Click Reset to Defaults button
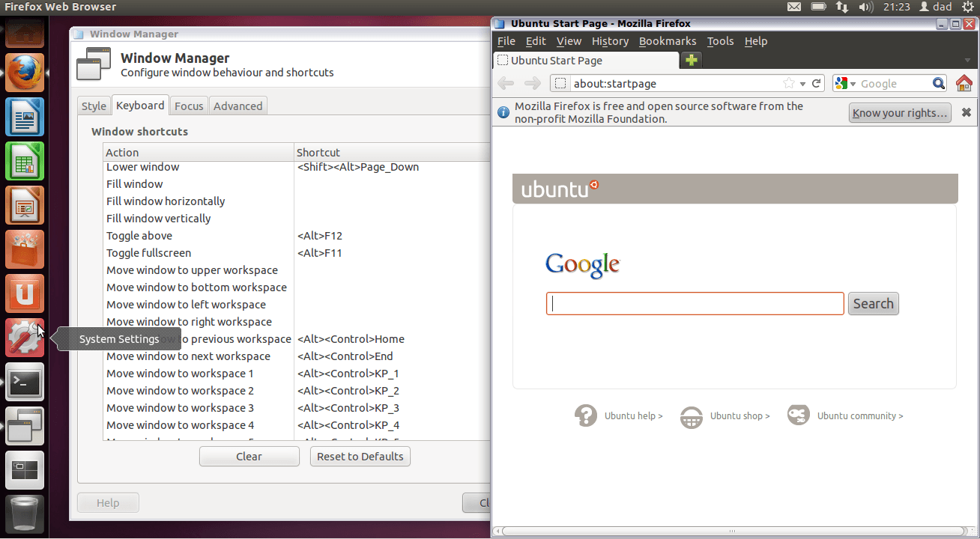Screen dimensions: 980x539 pos(360,457)
